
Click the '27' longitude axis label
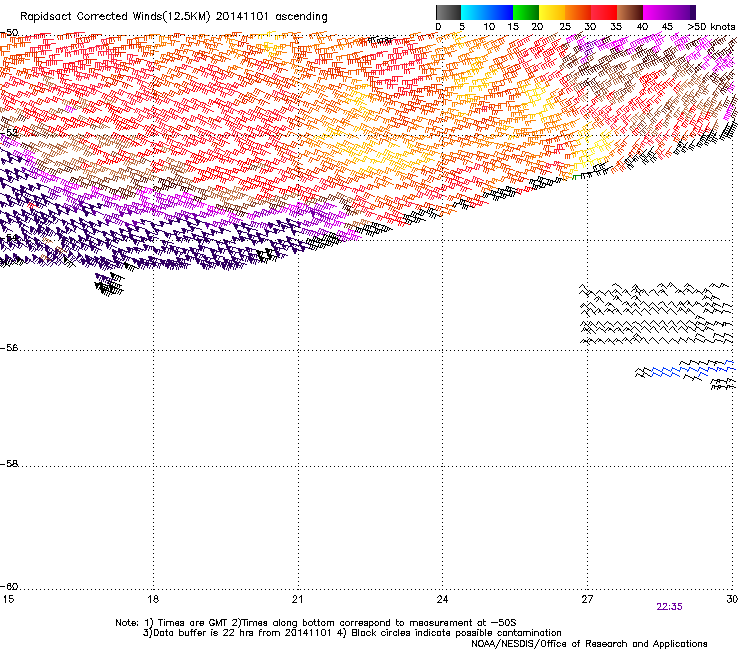click(587, 599)
